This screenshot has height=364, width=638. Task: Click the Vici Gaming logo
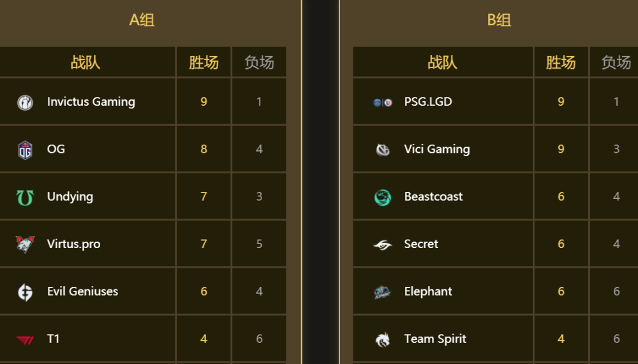pyautogui.click(x=382, y=150)
